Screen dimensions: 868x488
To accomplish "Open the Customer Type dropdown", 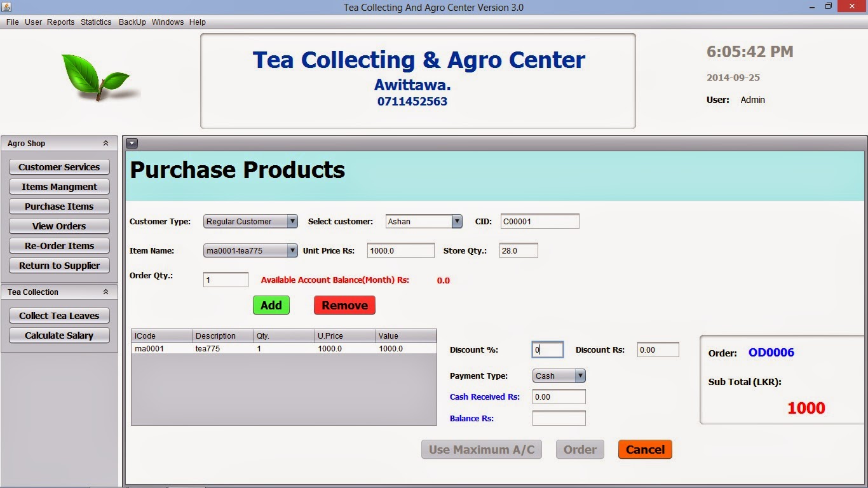I will pyautogui.click(x=292, y=221).
